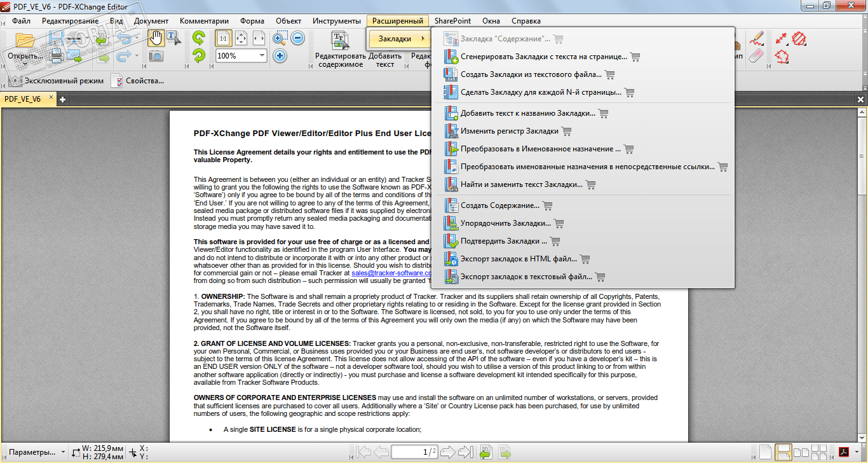This screenshot has width=868, height=463.
Task: Go to the previous page arrow
Action: (381, 452)
